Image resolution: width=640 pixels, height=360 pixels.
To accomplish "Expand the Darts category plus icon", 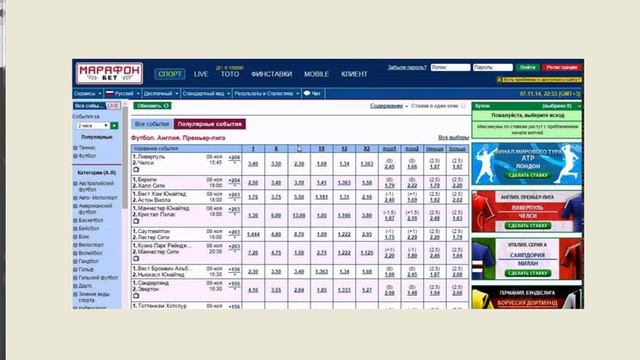I will pos(75,286).
